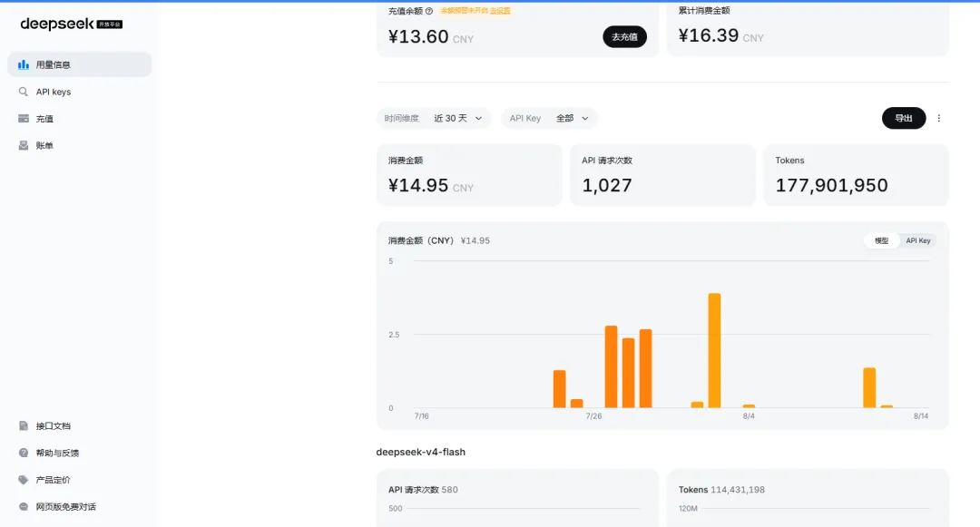Open the 用量信息 usage bar-chart icon
The width and height of the screenshot is (980, 527).
click(23, 64)
